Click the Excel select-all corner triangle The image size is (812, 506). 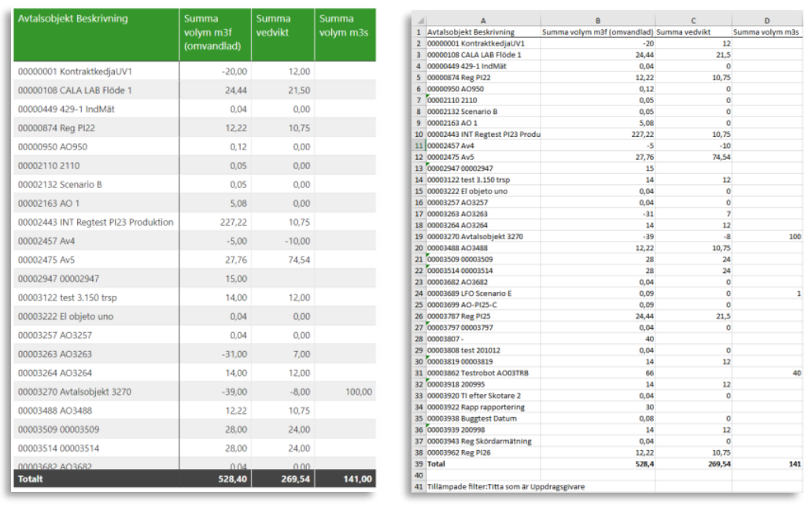[420, 20]
